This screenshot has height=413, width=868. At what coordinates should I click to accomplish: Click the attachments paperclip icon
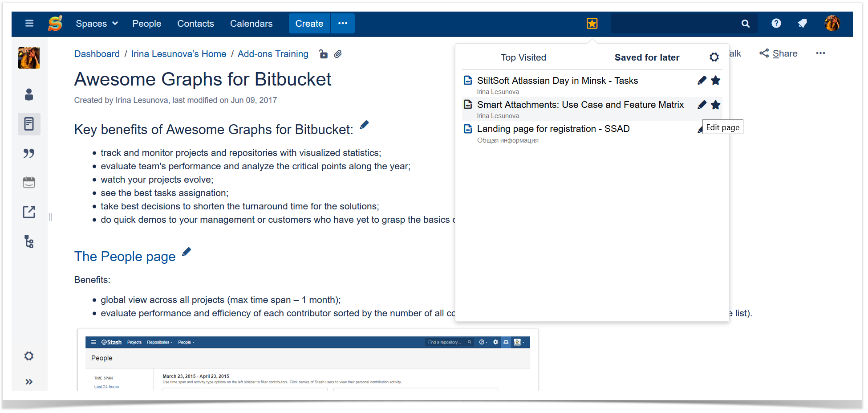338,54
